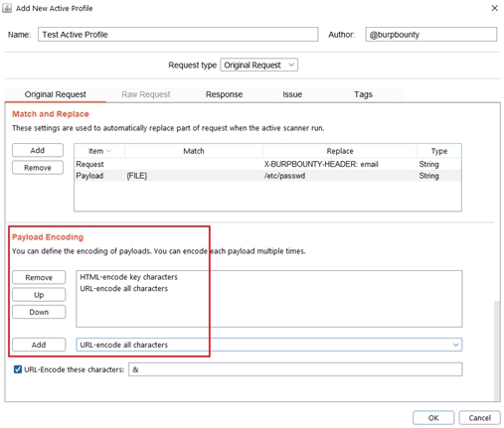The width and height of the screenshot is (504, 428).
Task: Confirm the profile with OK
Action: point(433,418)
